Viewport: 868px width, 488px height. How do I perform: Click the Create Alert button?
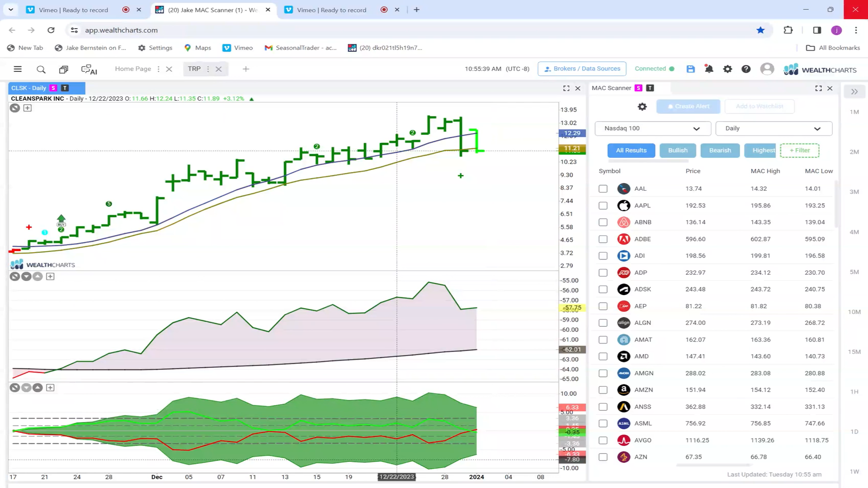click(688, 107)
